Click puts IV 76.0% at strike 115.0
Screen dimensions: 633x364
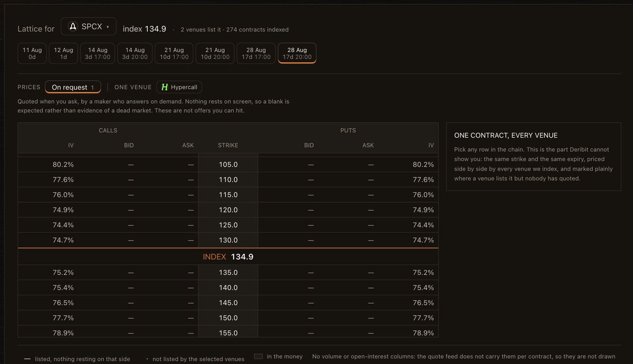point(423,195)
